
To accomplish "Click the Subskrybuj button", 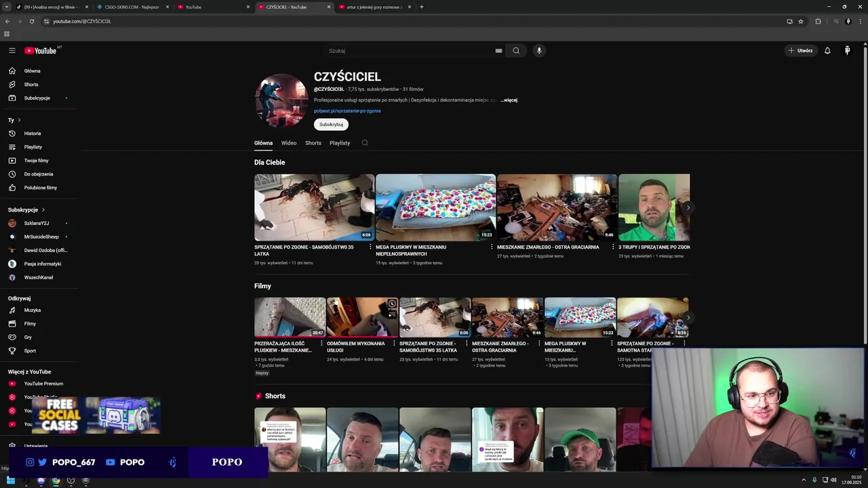I will tap(331, 125).
